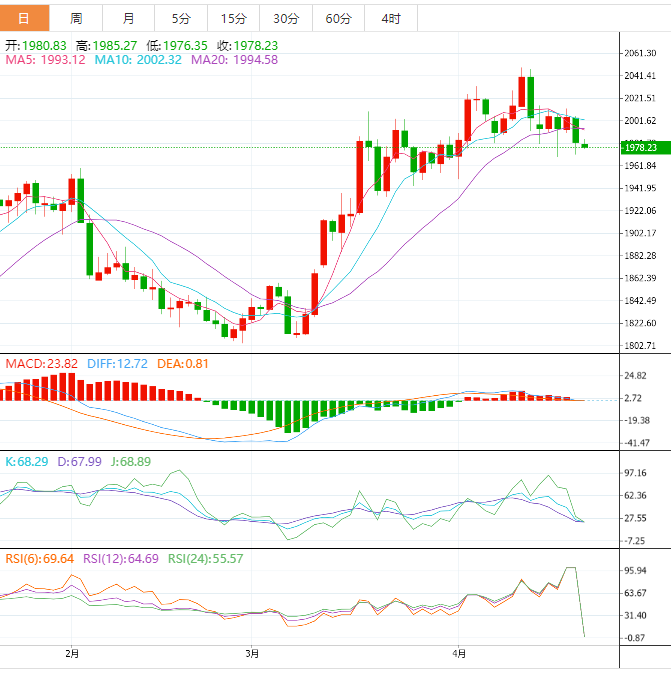This screenshot has height=677, width=671.
Task: Choose the 30分 interval tab
Action: point(285,18)
